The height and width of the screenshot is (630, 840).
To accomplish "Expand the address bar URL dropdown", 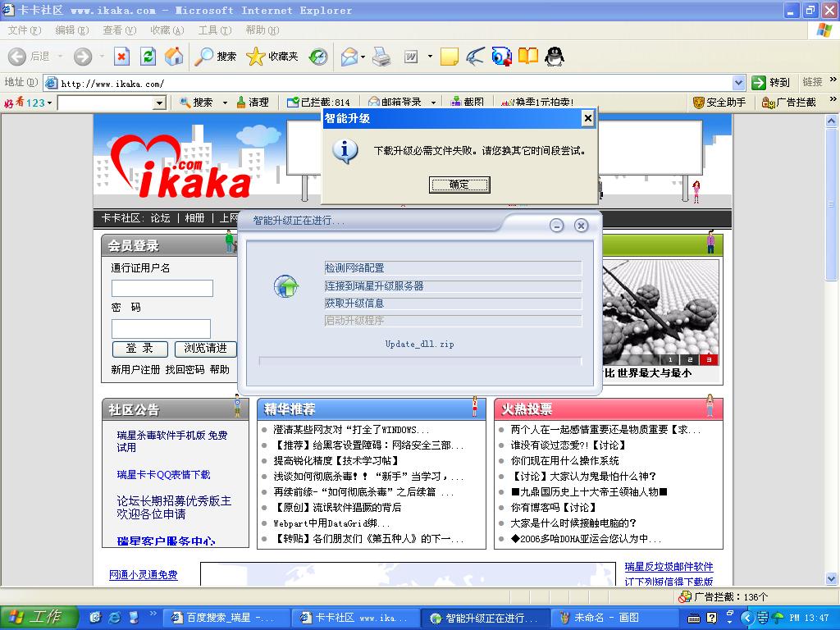I will click(x=739, y=83).
